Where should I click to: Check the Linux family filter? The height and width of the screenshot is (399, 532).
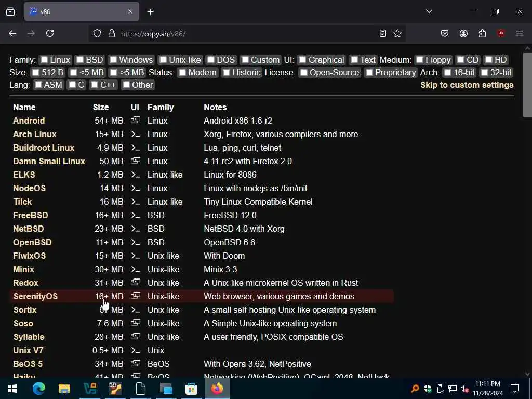point(44,60)
